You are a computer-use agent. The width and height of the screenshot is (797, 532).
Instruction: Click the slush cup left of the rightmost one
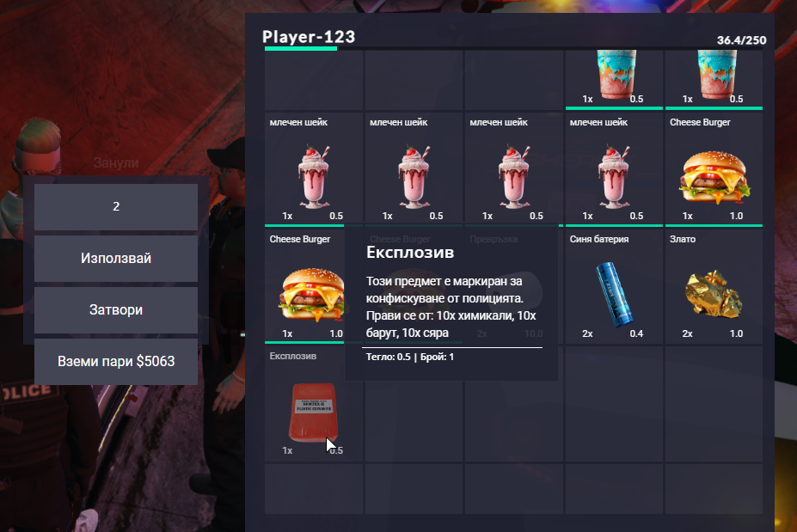pyautogui.click(x=614, y=79)
